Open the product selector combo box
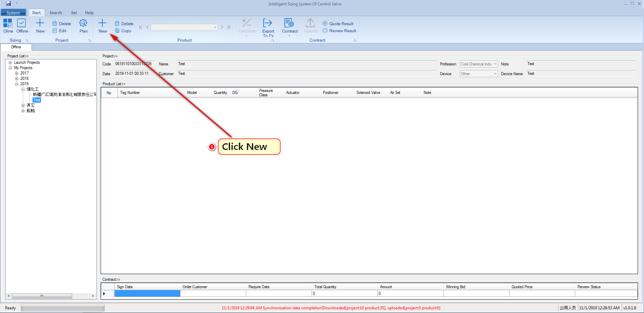The width and height of the screenshot is (644, 313). click(x=215, y=28)
